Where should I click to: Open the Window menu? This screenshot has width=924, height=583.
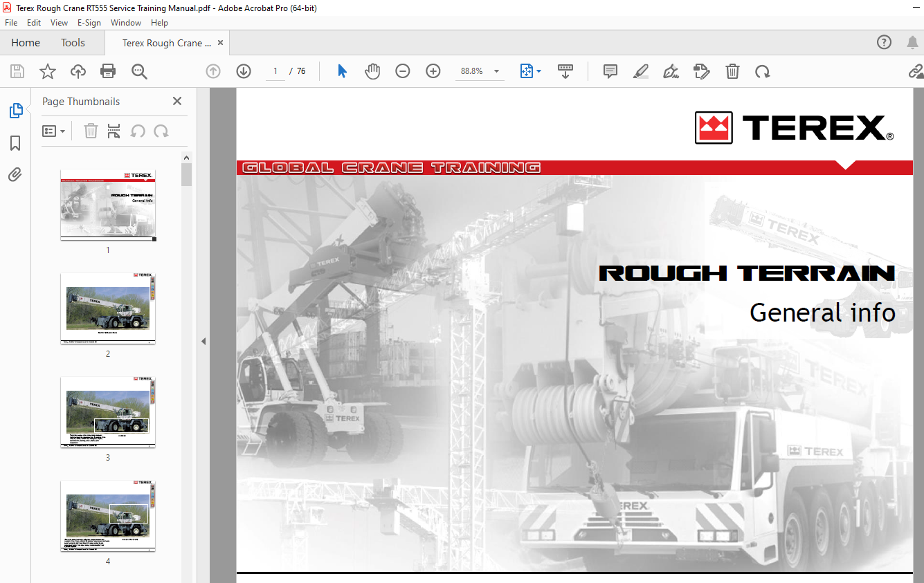pyautogui.click(x=126, y=23)
